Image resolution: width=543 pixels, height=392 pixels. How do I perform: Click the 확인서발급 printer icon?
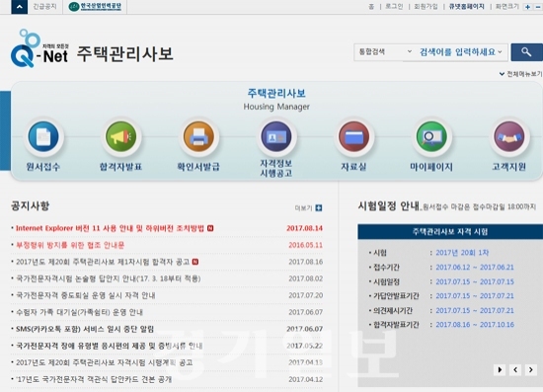198,137
